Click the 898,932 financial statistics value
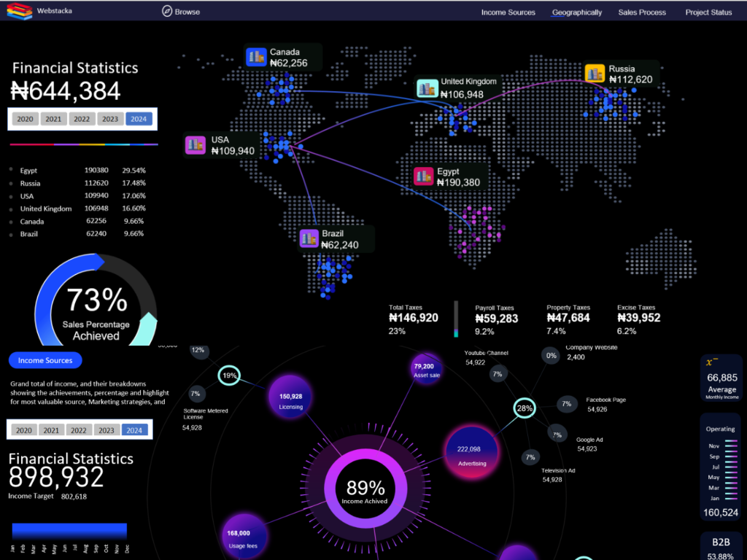 pyautogui.click(x=56, y=477)
